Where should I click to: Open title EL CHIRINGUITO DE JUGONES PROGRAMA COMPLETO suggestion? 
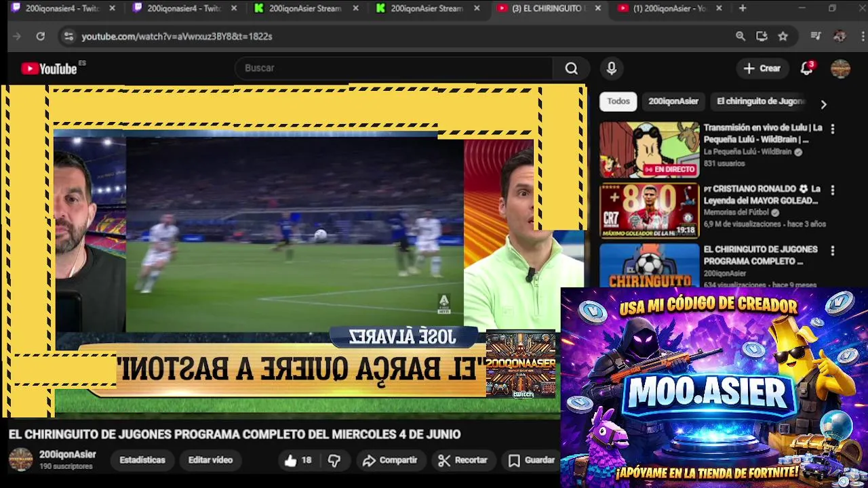point(760,256)
